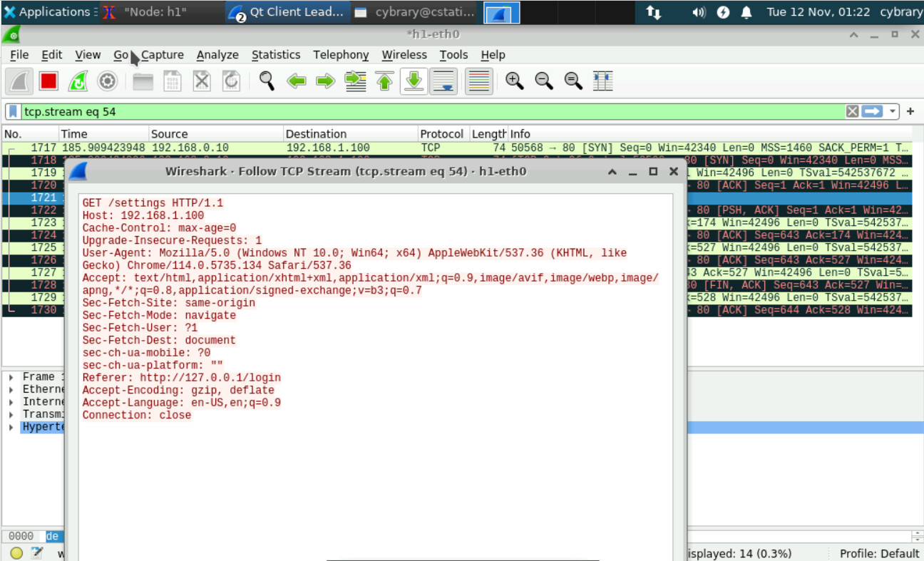Open the Capture menu
The height and width of the screenshot is (561, 924).
[x=163, y=55]
